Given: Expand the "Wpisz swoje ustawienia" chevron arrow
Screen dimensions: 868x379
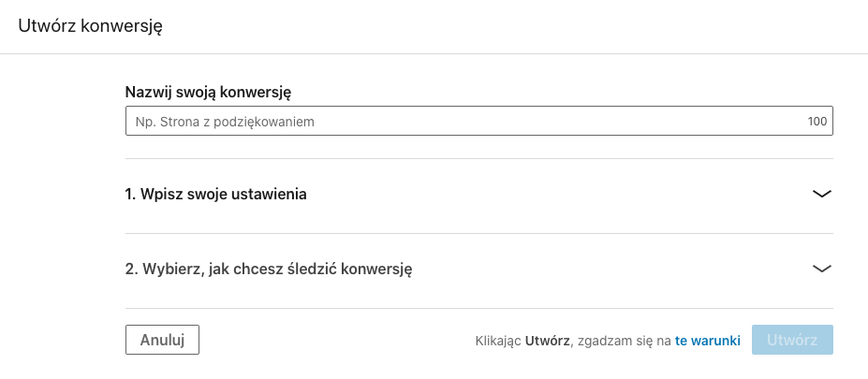Looking at the screenshot, I should coord(821,195).
